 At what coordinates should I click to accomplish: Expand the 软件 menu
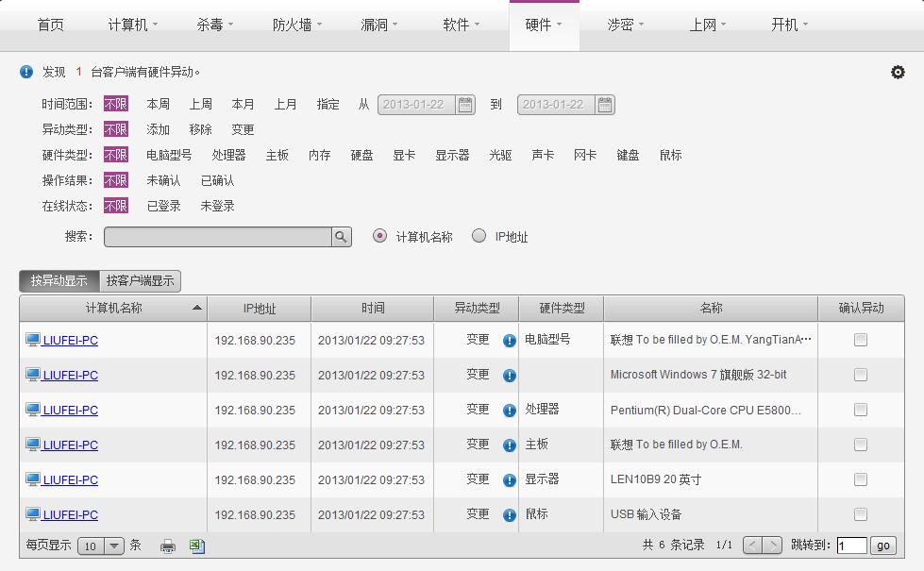(x=462, y=25)
